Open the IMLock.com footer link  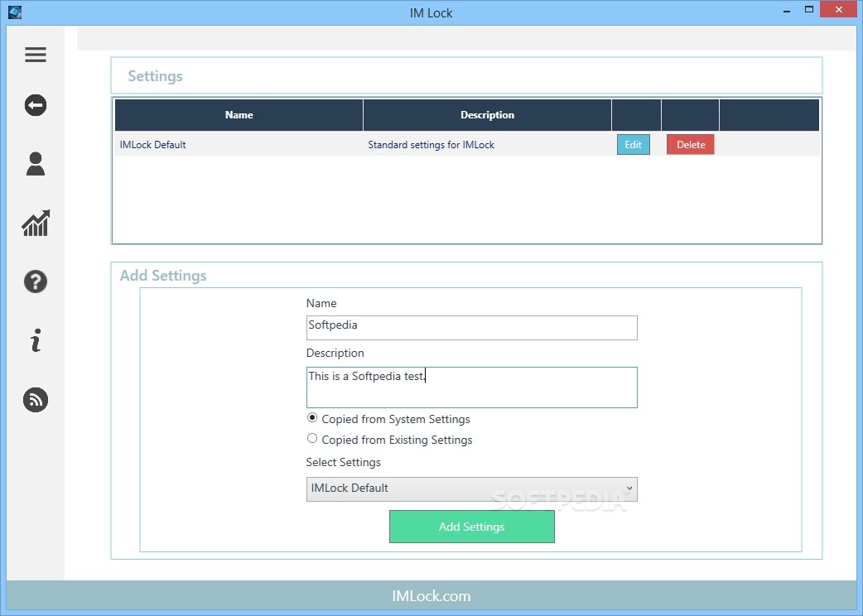(x=431, y=595)
